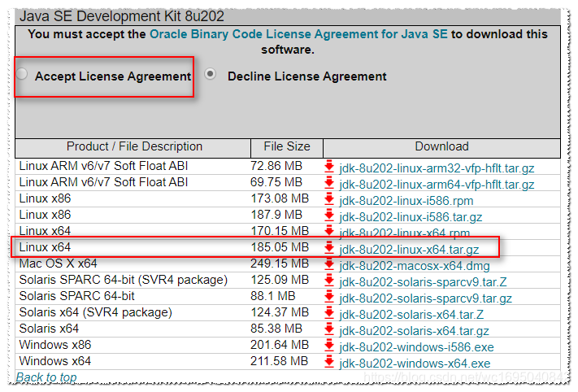Select the Windows x64 row label
Image resolution: width=578 pixels, height=392 pixels.
[55, 360]
